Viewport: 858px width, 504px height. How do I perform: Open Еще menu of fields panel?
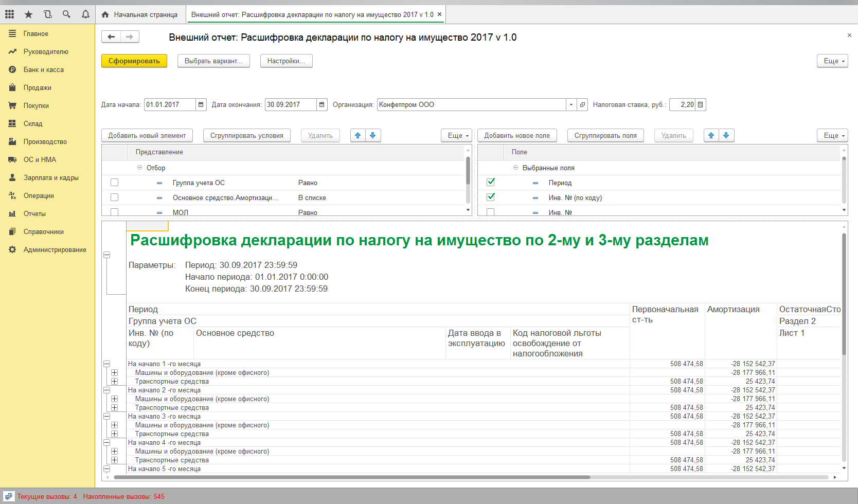pos(832,135)
